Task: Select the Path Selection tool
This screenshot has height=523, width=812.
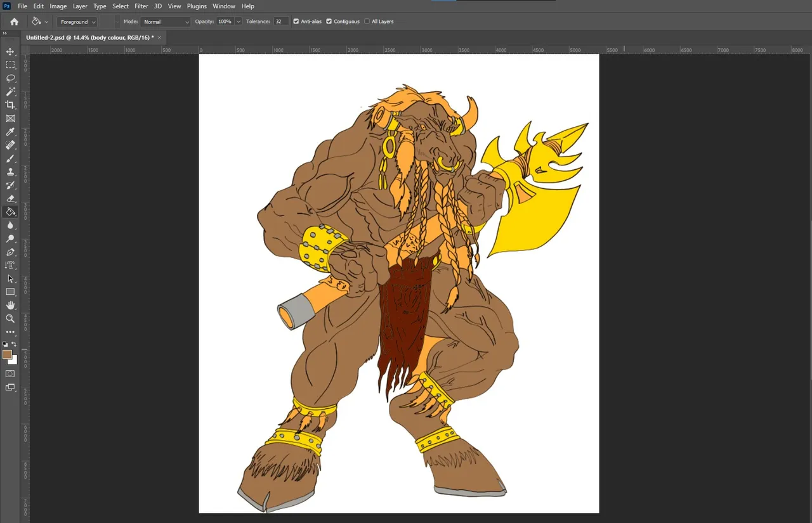Action: pyautogui.click(x=10, y=278)
